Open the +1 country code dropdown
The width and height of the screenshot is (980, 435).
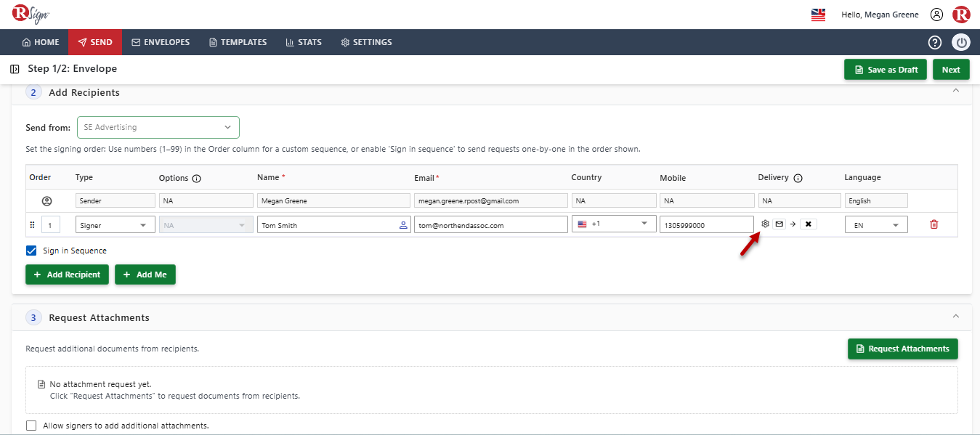614,224
